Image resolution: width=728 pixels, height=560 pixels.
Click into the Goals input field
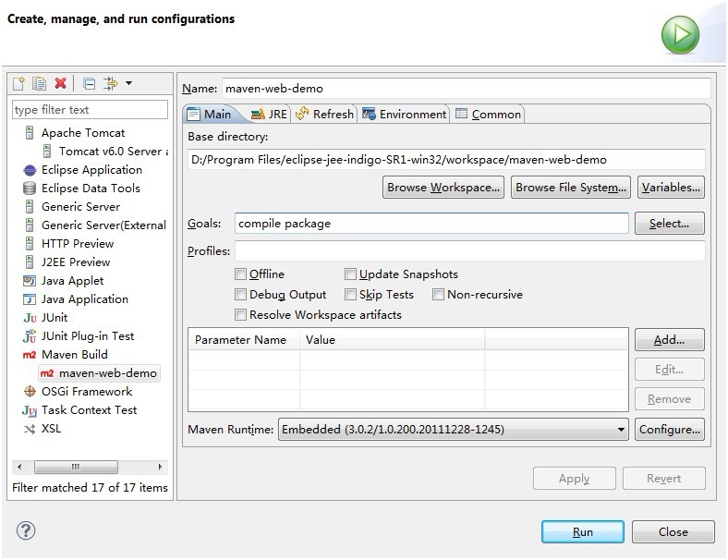pos(431,224)
